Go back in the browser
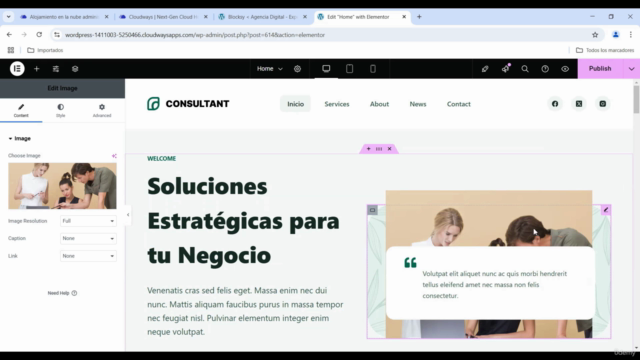Viewport: 640px width, 360px height. point(9,35)
